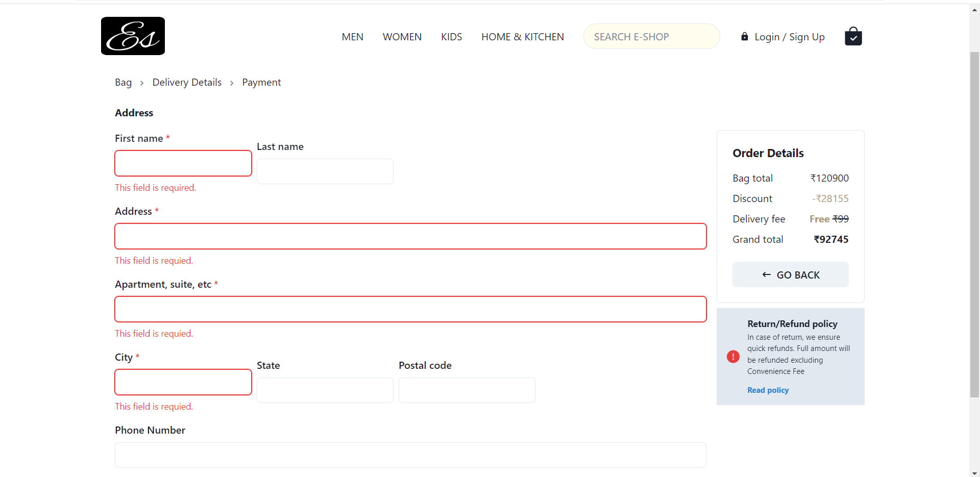This screenshot has height=477, width=980.
Task: Open the KIDS menu
Action: [x=451, y=37]
